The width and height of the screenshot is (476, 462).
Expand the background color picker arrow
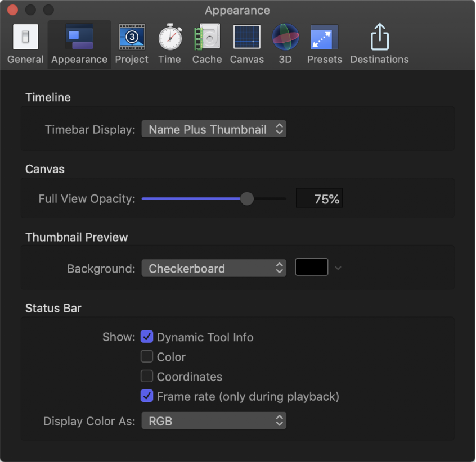point(338,268)
